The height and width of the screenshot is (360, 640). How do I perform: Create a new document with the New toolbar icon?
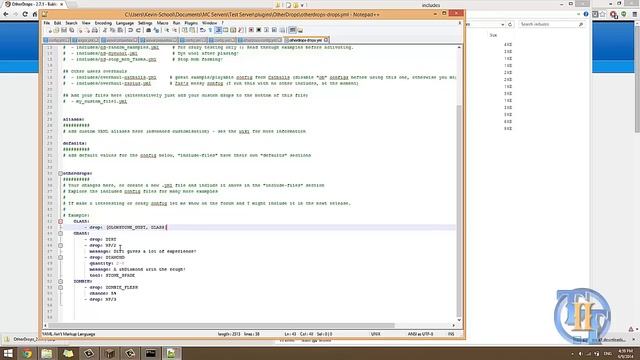coord(50,30)
